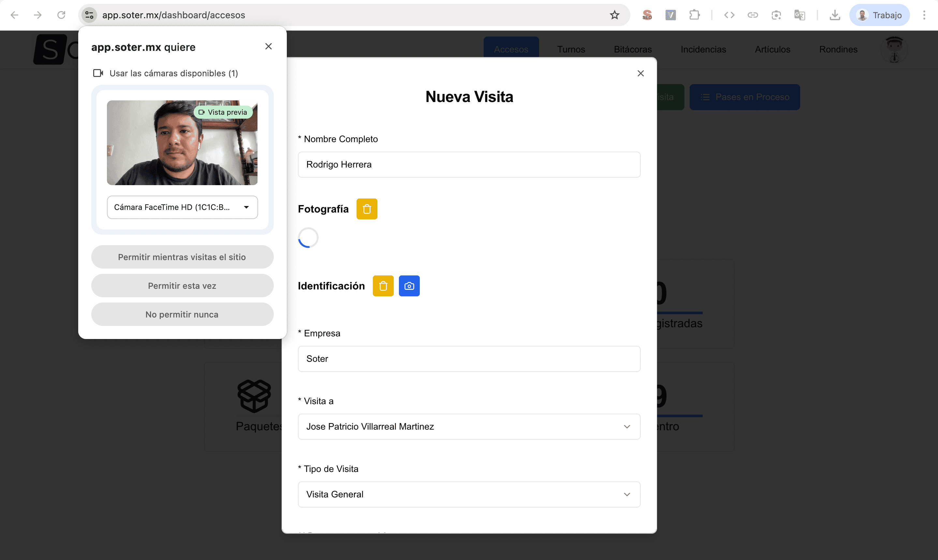Open the downloads icon in the toolbar
Screen dimensions: 938x560
(x=835, y=15)
